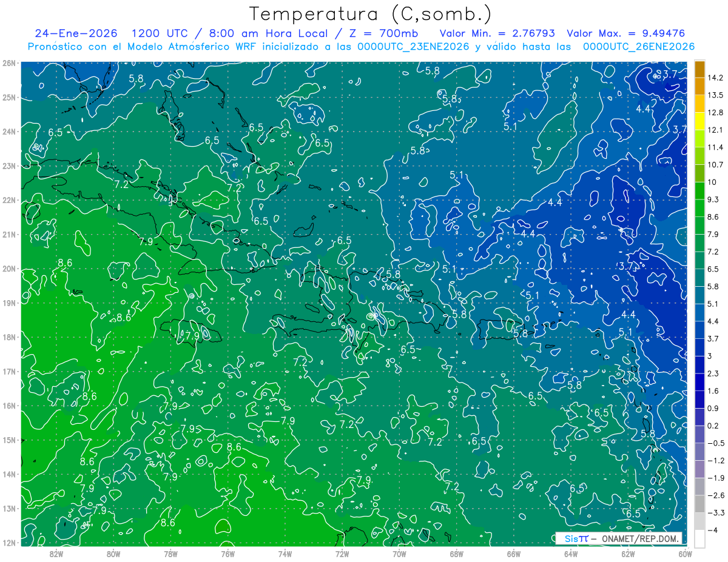Click the -1.9 color scale label
The width and height of the screenshot is (728, 562).
(x=716, y=478)
